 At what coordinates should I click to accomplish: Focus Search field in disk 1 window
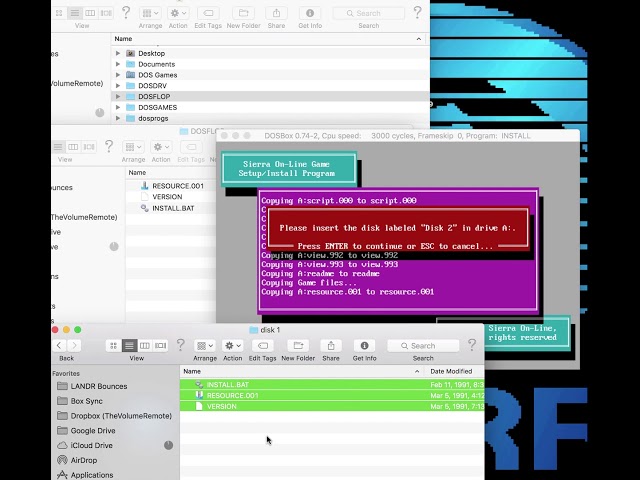(x=423, y=346)
